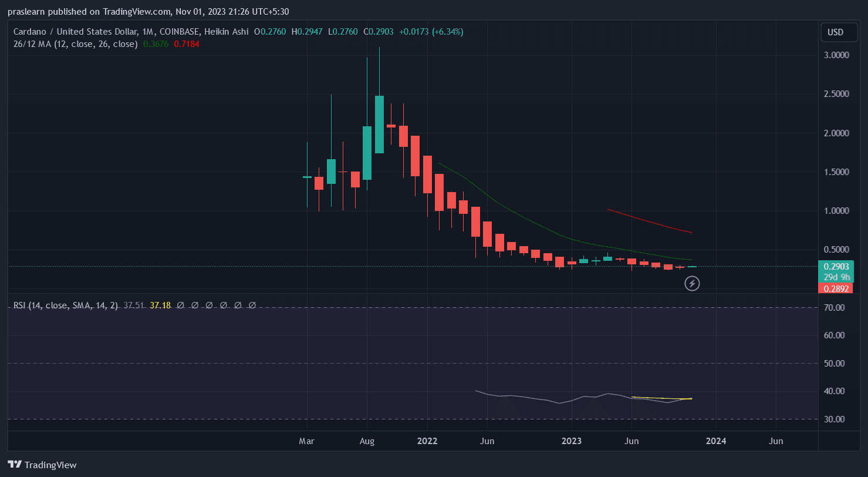The height and width of the screenshot is (477, 868).
Task: Open the USD currency selector
Action: [835, 32]
